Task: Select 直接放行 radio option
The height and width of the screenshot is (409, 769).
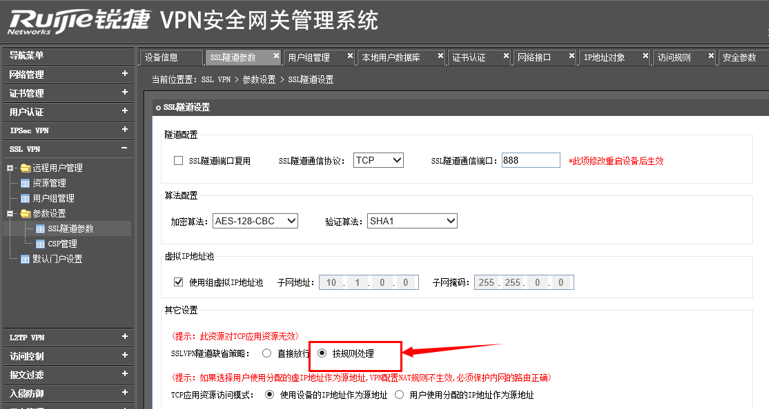Action: [x=266, y=353]
